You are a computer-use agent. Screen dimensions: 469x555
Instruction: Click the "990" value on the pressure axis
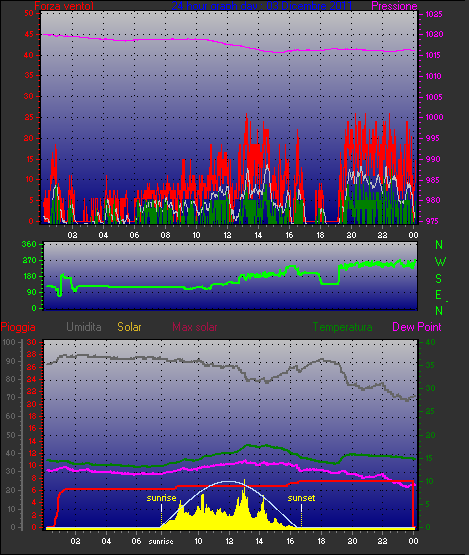coord(433,159)
